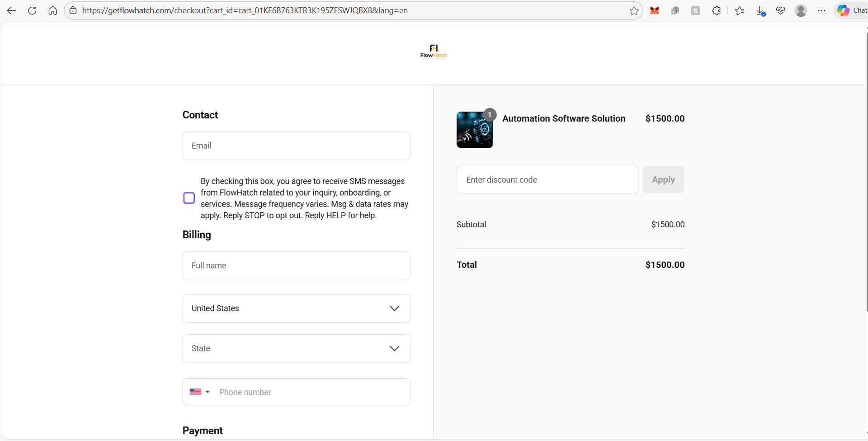Click the FlowHatch logo
868x441 pixels.
click(x=434, y=52)
